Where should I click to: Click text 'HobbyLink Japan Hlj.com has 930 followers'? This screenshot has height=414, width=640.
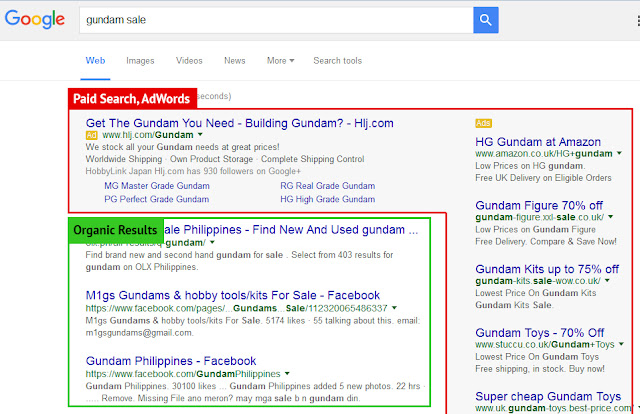(x=169, y=171)
